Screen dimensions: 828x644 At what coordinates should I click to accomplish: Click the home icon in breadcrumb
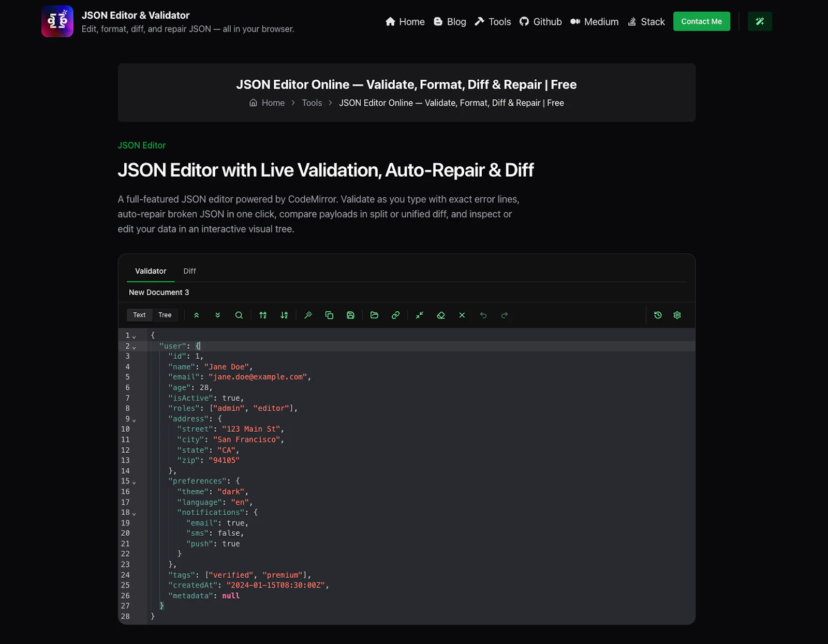point(253,103)
